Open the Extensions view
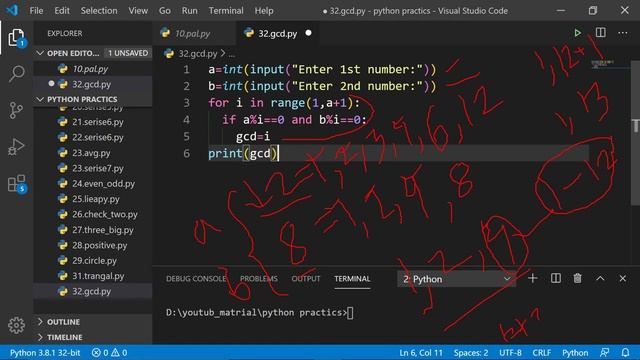Viewport: 640px width, 360px height. (x=16, y=183)
